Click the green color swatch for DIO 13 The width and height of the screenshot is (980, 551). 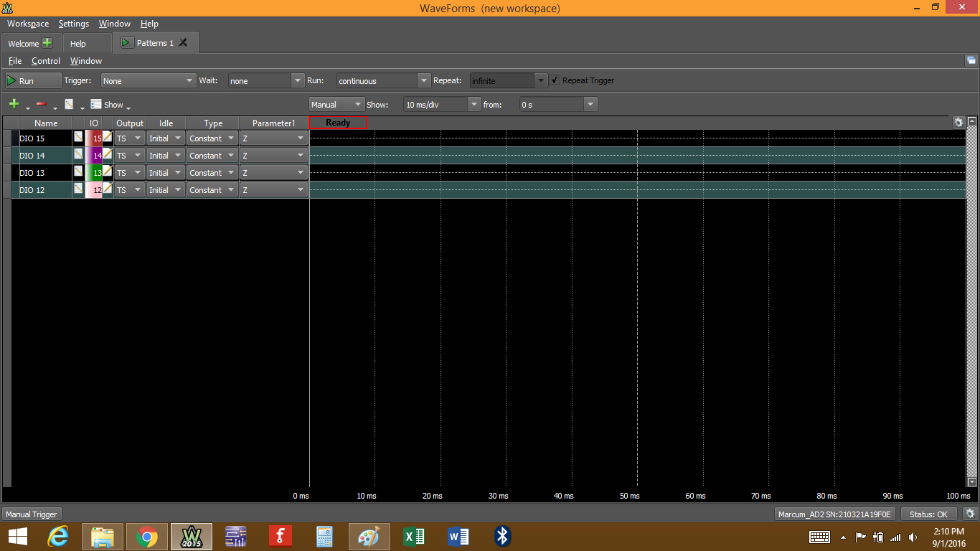pyautogui.click(x=93, y=173)
